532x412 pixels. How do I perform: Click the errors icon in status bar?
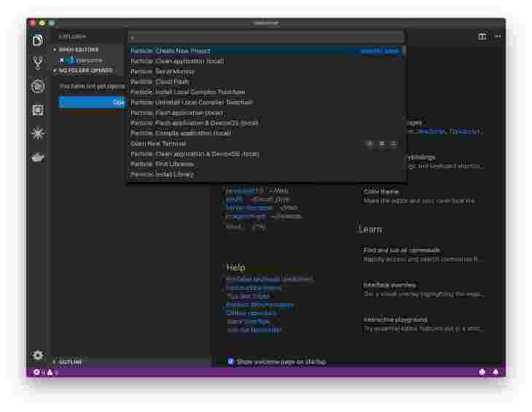click(x=36, y=373)
